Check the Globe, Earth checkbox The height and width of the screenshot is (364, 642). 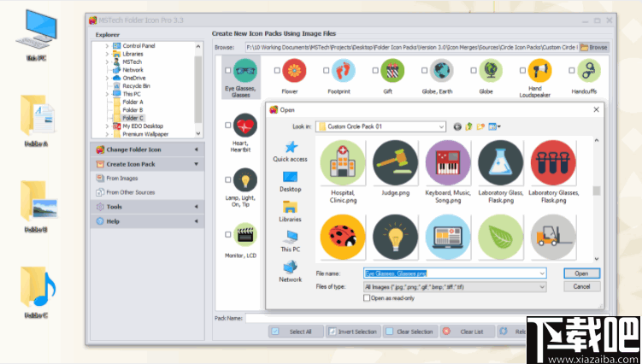[x=425, y=70]
